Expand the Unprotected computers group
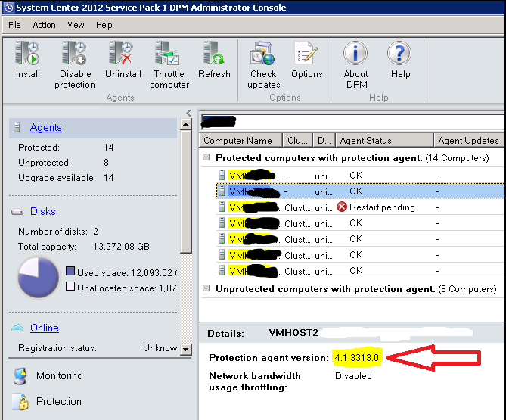Image resolution: width=506 pixels, height=420 pixels. point(206,289)
